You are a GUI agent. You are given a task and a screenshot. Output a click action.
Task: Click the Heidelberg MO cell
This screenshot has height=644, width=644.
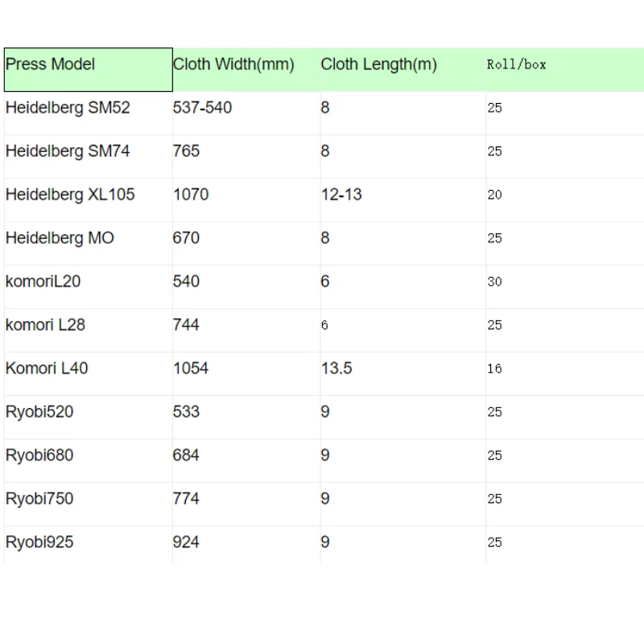[x=89, y=244]
